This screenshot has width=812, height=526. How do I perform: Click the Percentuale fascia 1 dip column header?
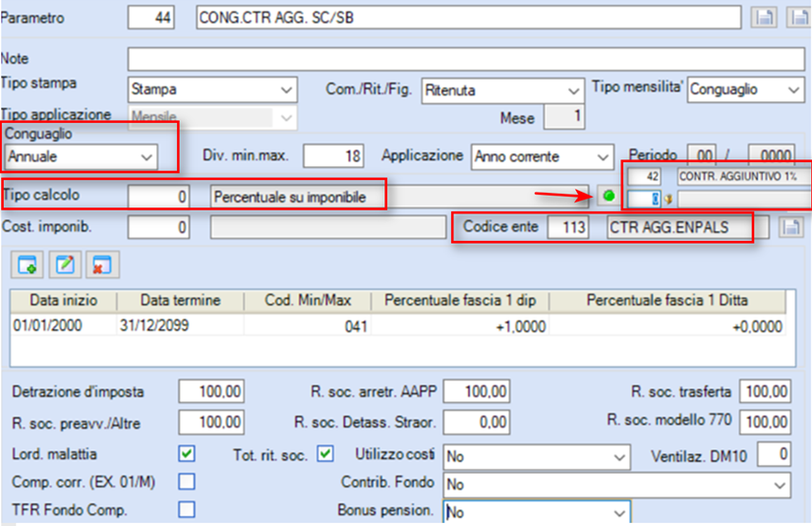pos(460,300)
